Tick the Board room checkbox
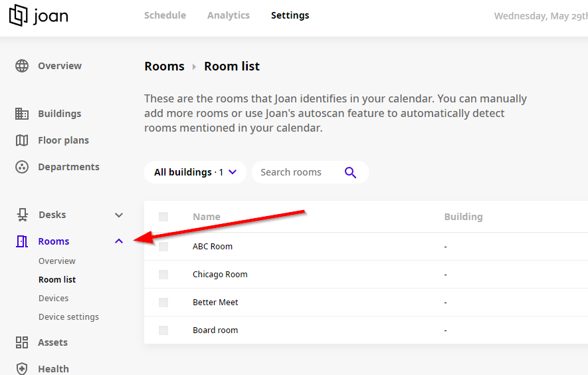Screen dimensions: 588x375 (x=163, y=330)
